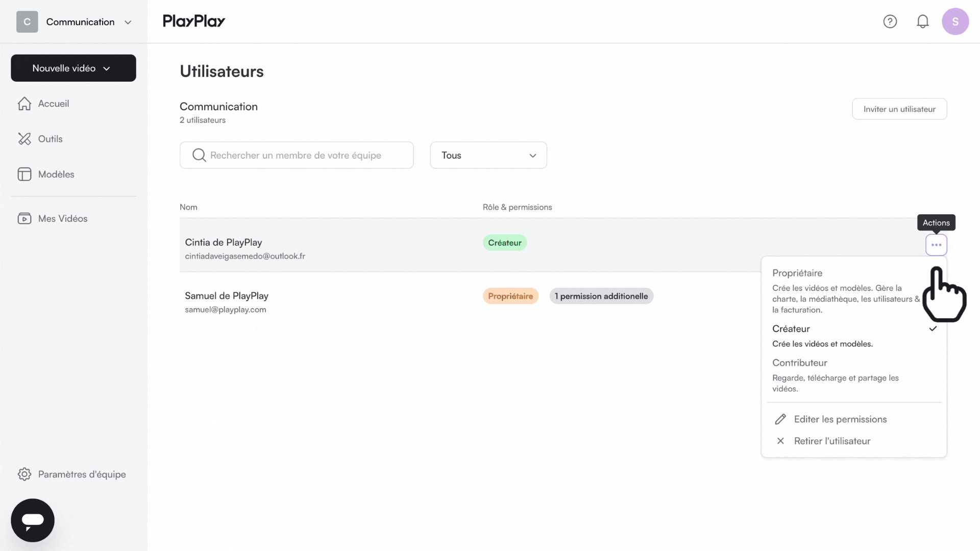Image resolution: width=980 pixels, height=551 pixels.
Task: Open the help question mark icon
Action: pos(890,21)
